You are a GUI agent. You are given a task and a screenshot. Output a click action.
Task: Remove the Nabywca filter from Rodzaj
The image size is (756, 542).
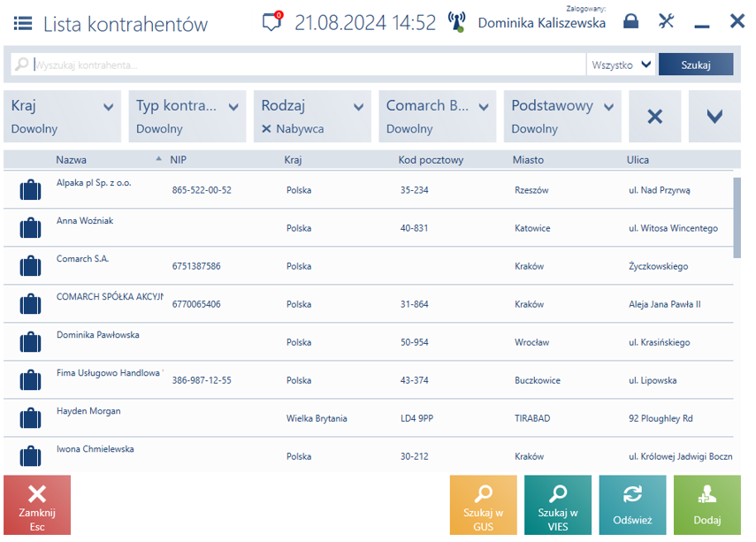[x=266, y=129]
